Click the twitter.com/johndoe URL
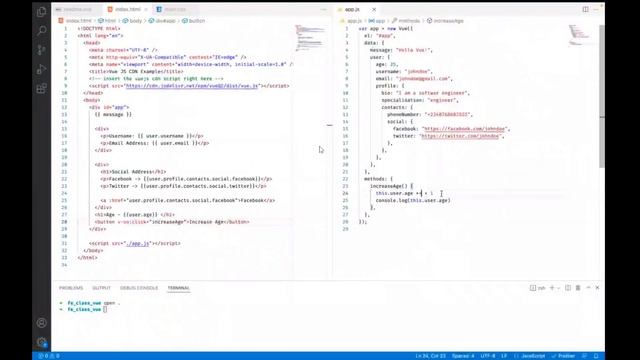Viewport: 640px width, 360px height. 460,136
